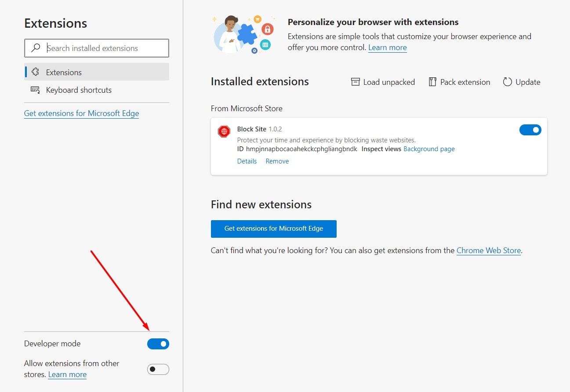
Task: Open Block Site Details link
Action: [x=247, y=161]
